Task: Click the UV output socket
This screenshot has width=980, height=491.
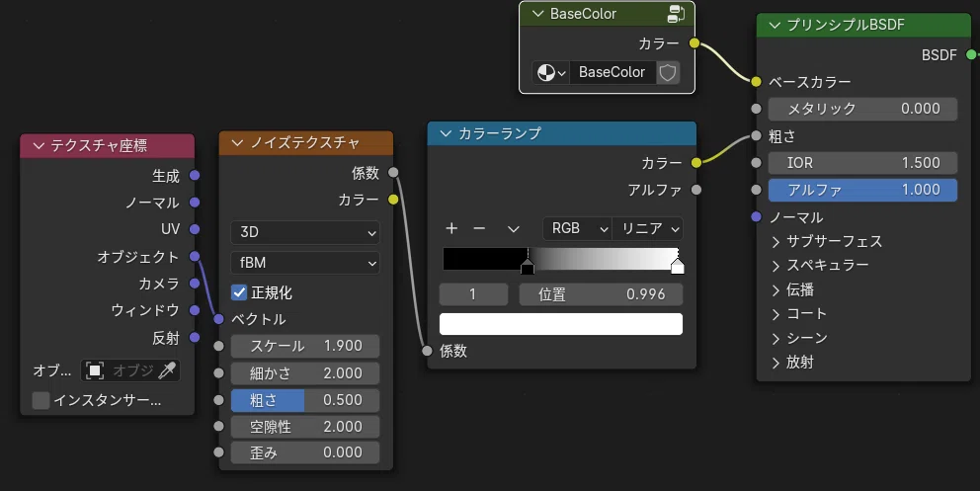Action: [x=195, y=229]
